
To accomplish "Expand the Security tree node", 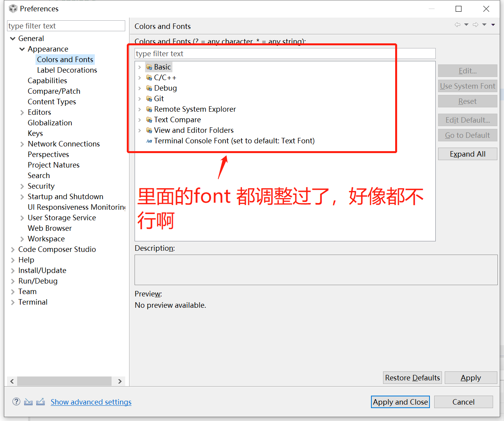I will coord(22,186).
